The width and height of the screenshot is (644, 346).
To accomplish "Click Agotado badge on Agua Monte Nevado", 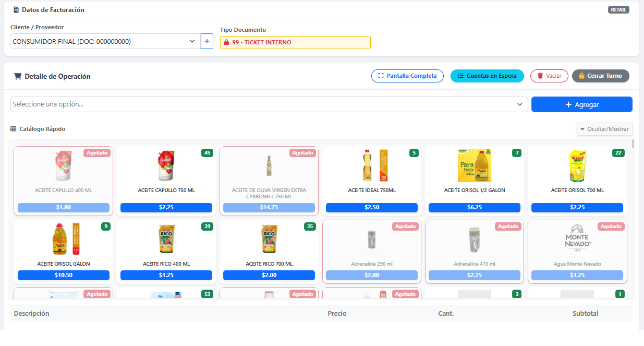I will (x=611, y=226).
